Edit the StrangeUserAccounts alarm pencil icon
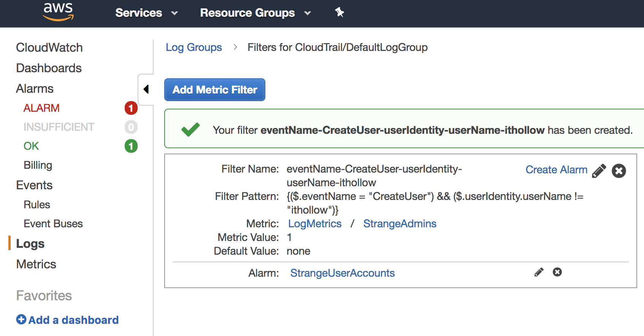The image size is (644, 336). pyautogui.click(x=539, y=272)
